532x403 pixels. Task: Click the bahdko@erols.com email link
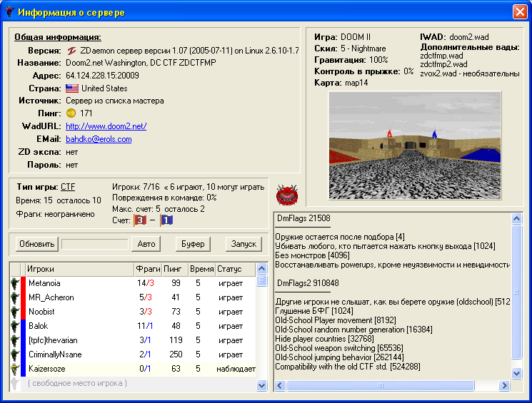99,139
